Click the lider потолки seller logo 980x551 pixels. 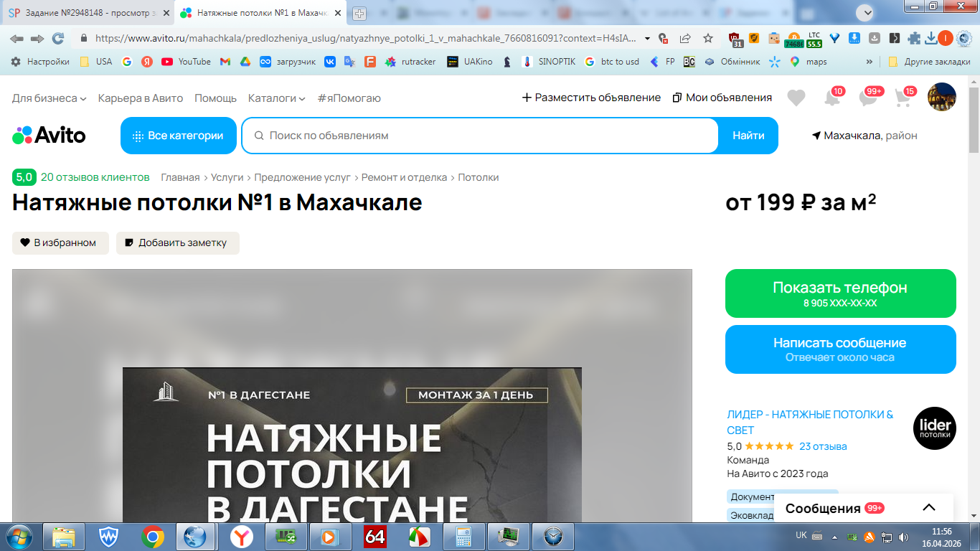[935, 428]
